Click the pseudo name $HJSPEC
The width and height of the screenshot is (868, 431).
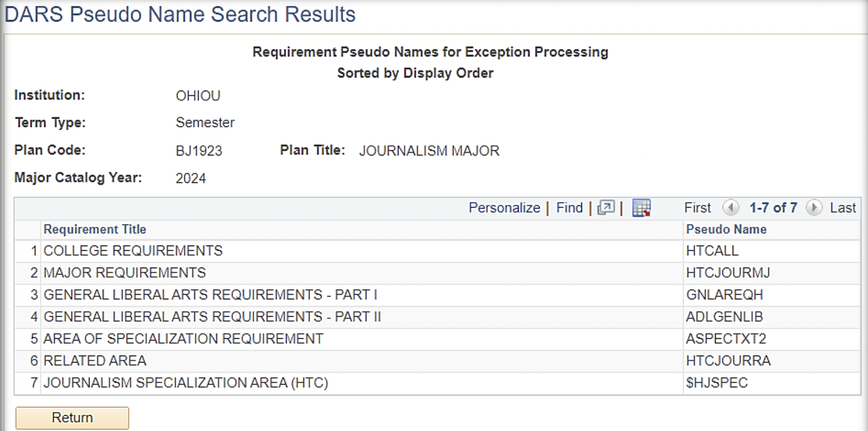pyautogui.click(x=717, y=383)
